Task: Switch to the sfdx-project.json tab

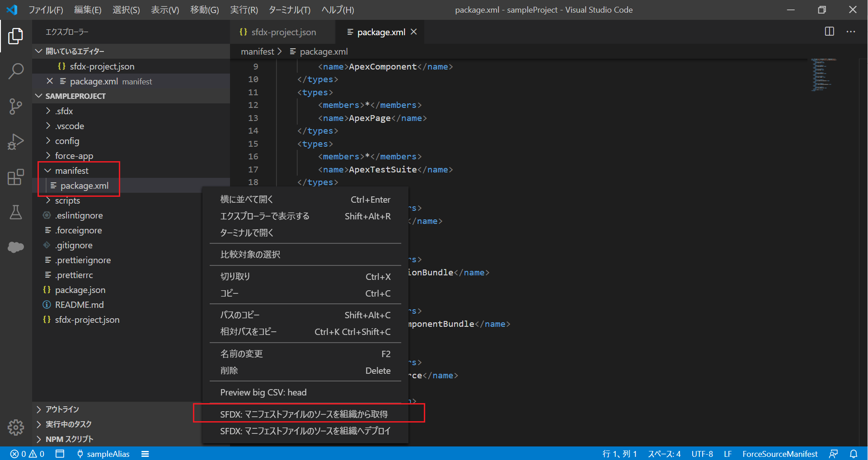Action: (x=283, y=32)
